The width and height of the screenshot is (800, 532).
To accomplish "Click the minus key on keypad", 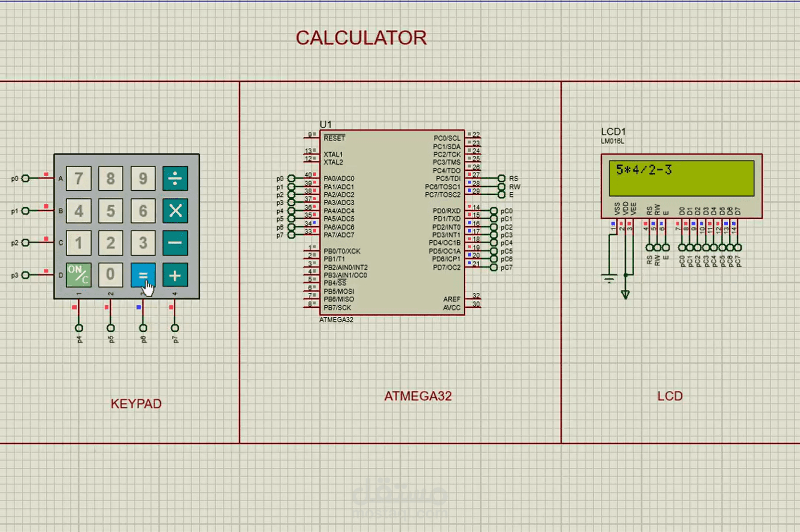I will [175, 243].
